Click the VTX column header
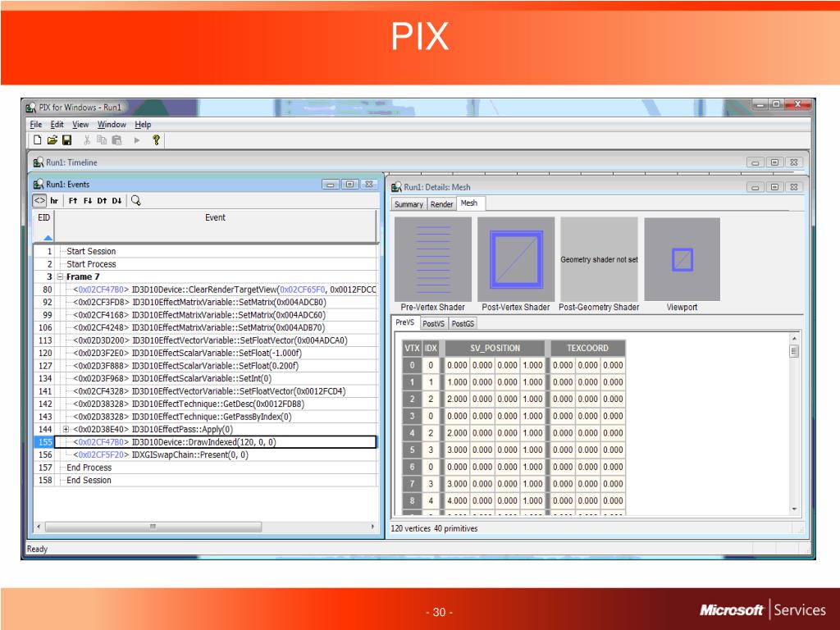The width and height of the screenshot is (840, 630). coord(412,348)
